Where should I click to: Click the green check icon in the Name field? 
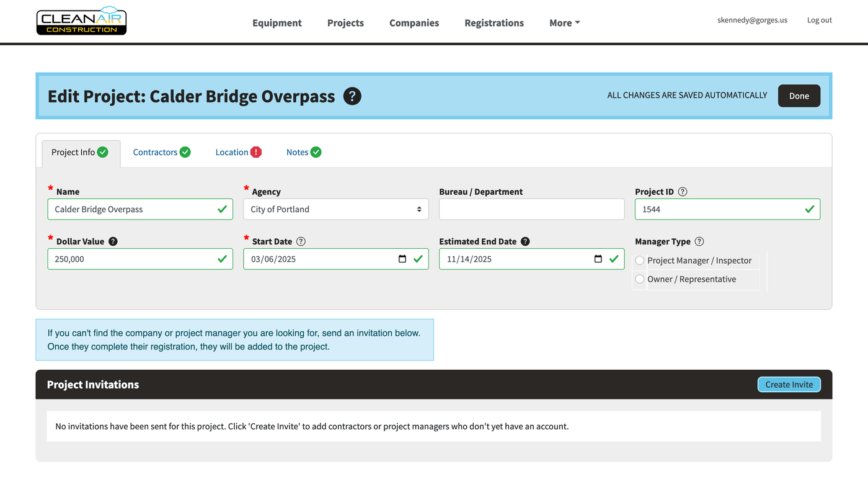coord(222,209)
